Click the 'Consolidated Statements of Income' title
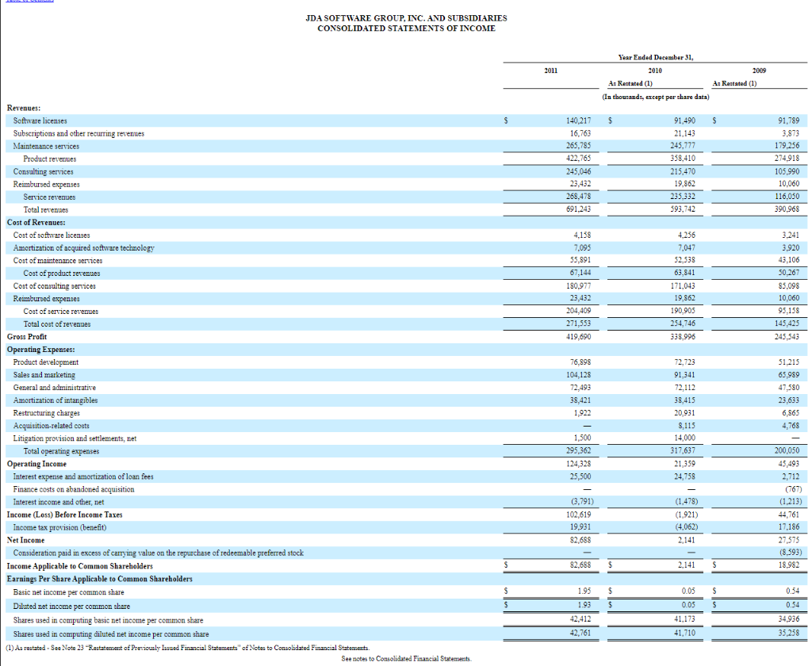Image resolution: width=812 pixels, height=666 pixels. click(406, 29)
